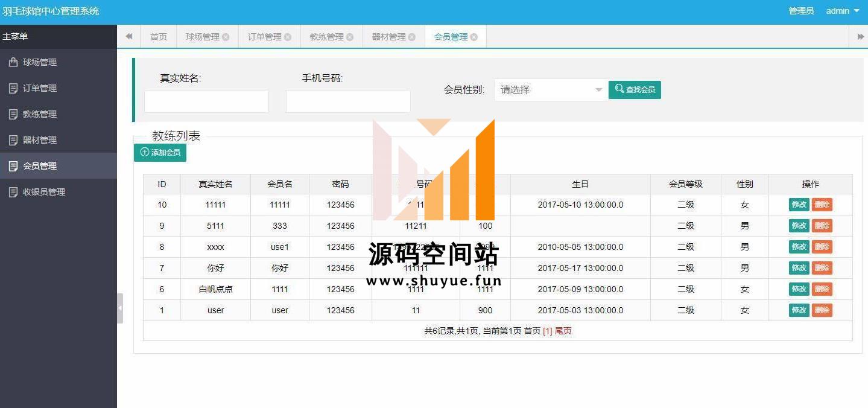Close the 会员管理 tab
This screenshot has height=408, width=868.
[474, 37]
